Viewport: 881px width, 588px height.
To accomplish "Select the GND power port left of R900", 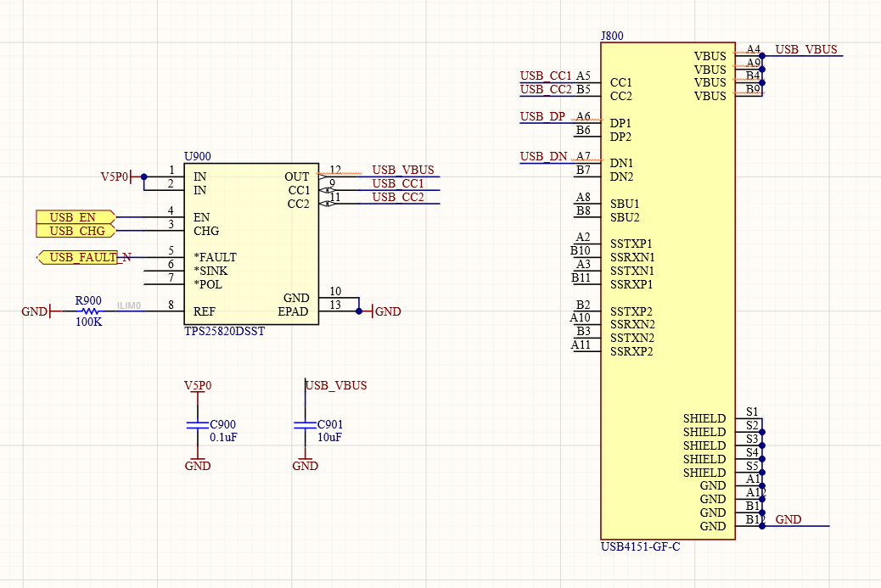I will tap(36, 311).
